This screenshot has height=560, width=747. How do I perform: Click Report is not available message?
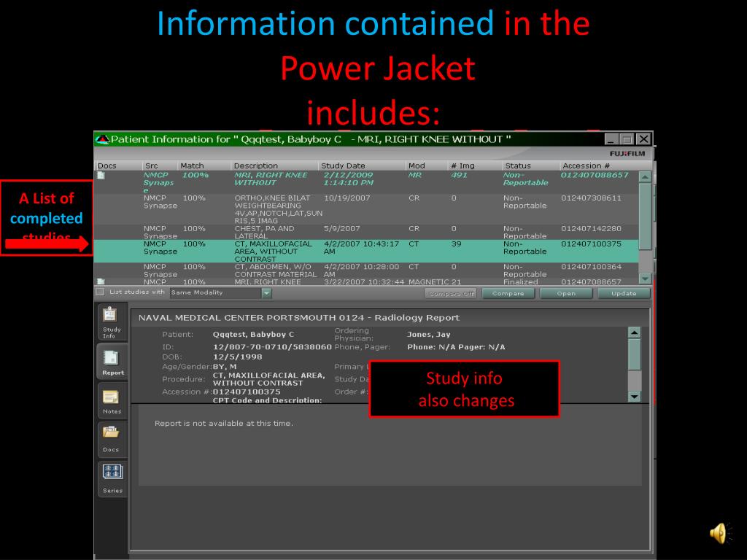[223, 423]
